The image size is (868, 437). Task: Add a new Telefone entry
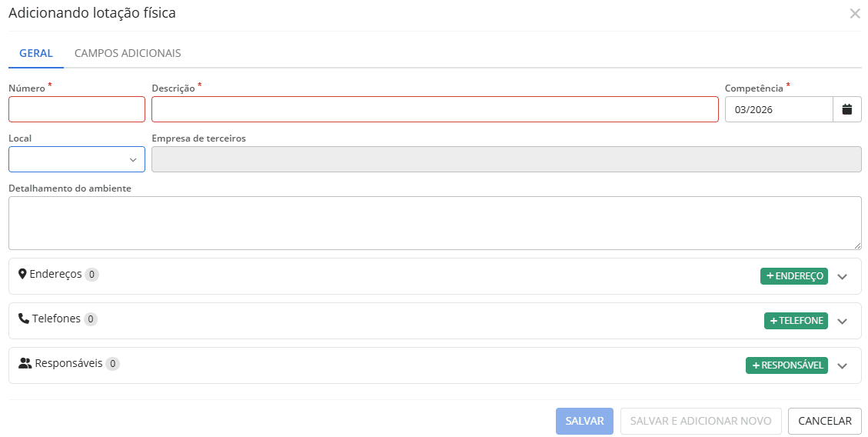(x=796, y=321)
